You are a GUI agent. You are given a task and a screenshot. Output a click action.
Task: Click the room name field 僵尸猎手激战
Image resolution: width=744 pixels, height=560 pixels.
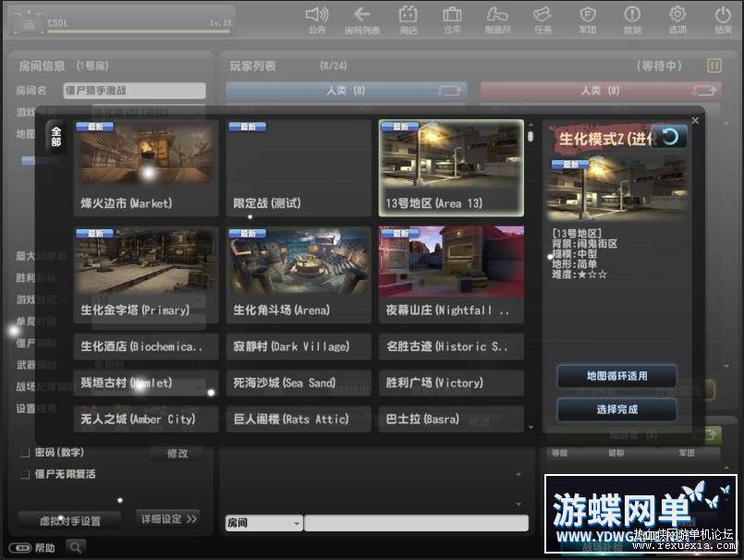(x=134, y=91)
